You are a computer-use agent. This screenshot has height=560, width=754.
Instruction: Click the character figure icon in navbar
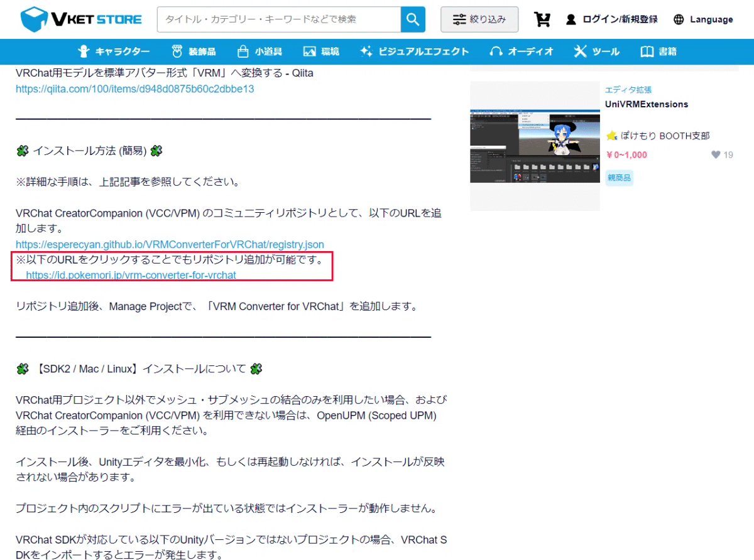[83, 51]
